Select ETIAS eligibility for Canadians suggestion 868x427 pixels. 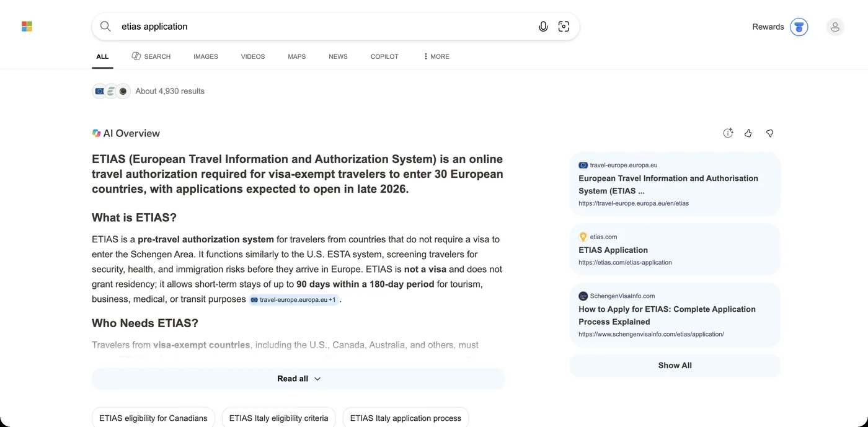click(153, 418)
